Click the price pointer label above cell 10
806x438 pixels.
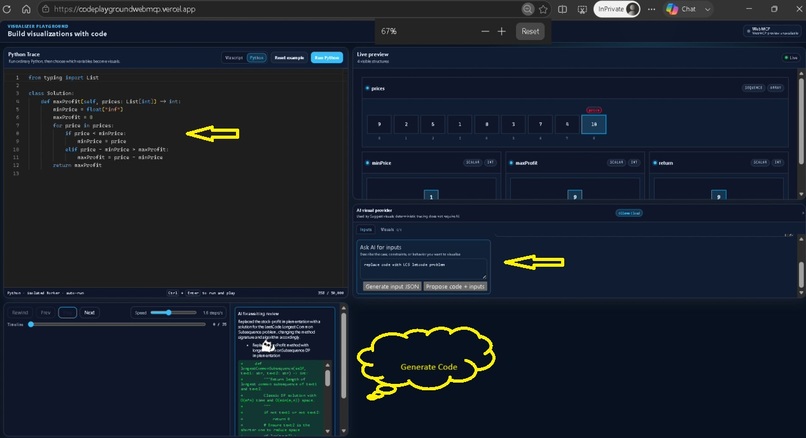click(594, 110)
